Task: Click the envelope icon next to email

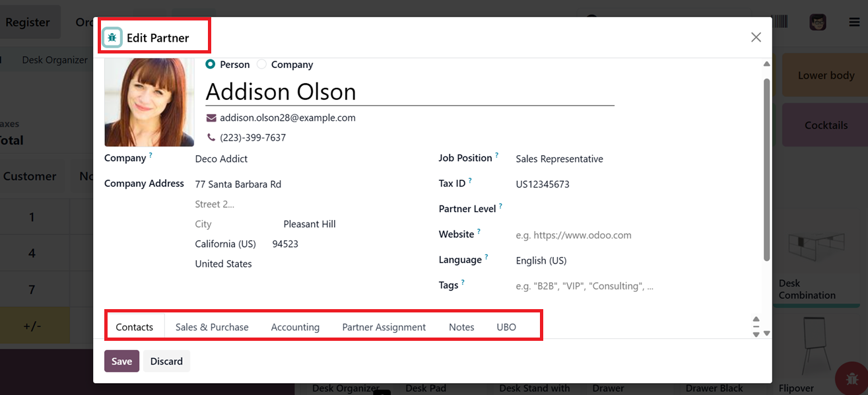Action: pos(211,118)
